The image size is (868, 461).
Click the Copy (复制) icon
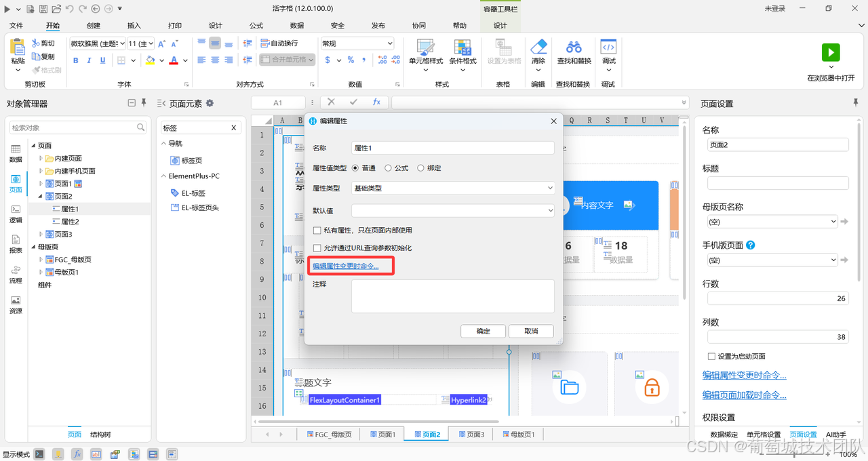(x=35, y=57)
